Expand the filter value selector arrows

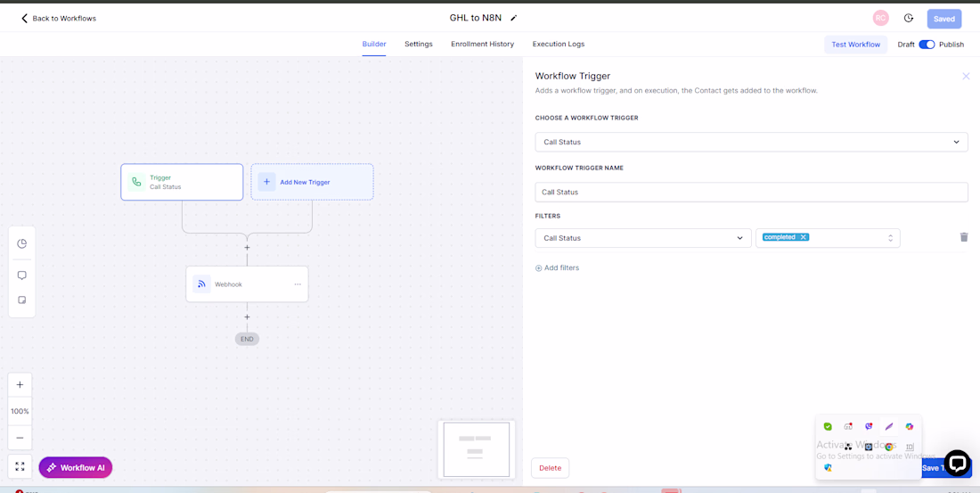pyautogui.click(x=890, y=238)
